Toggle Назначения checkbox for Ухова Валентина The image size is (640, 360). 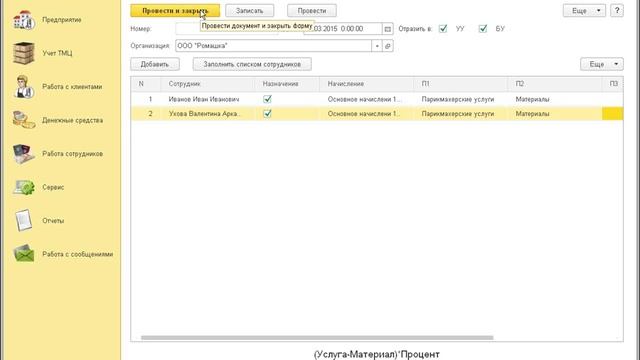[x=267, y=113]
